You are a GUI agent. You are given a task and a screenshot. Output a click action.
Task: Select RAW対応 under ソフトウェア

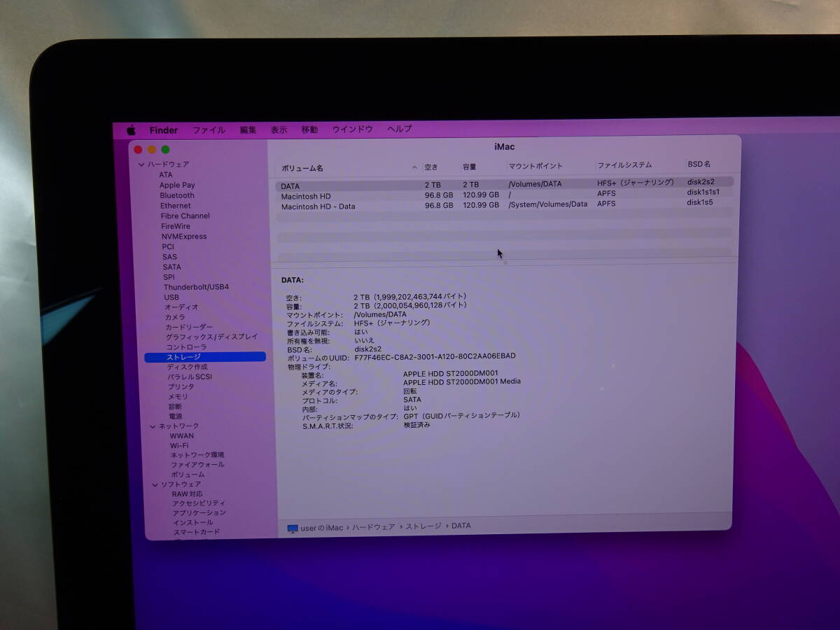click(188, 494)
